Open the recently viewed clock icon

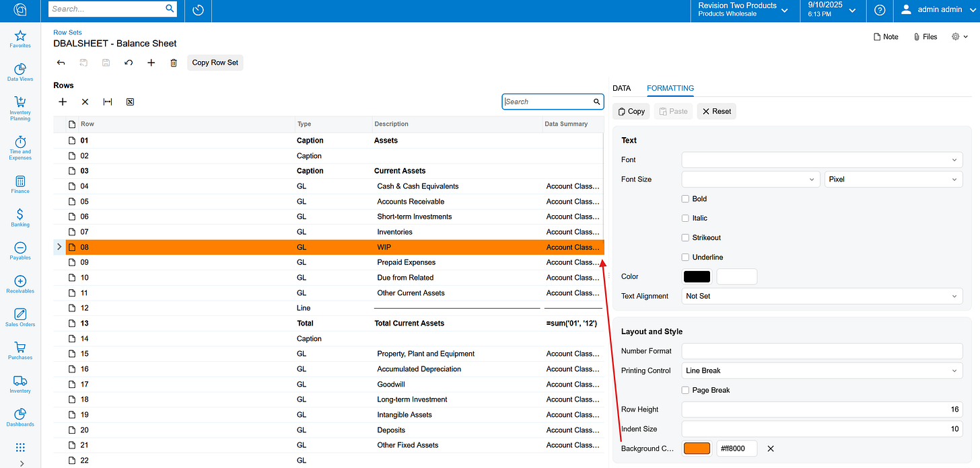tap(197, 10)
